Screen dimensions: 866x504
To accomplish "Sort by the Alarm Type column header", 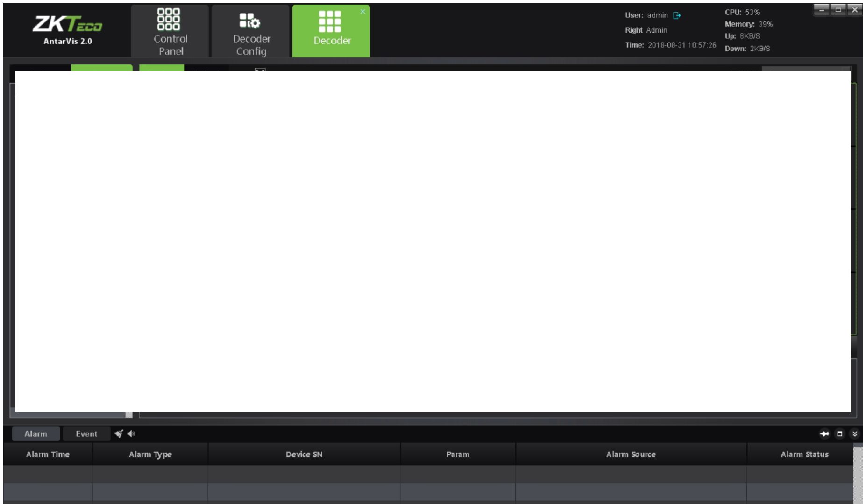I will click(x=150, y=454).
